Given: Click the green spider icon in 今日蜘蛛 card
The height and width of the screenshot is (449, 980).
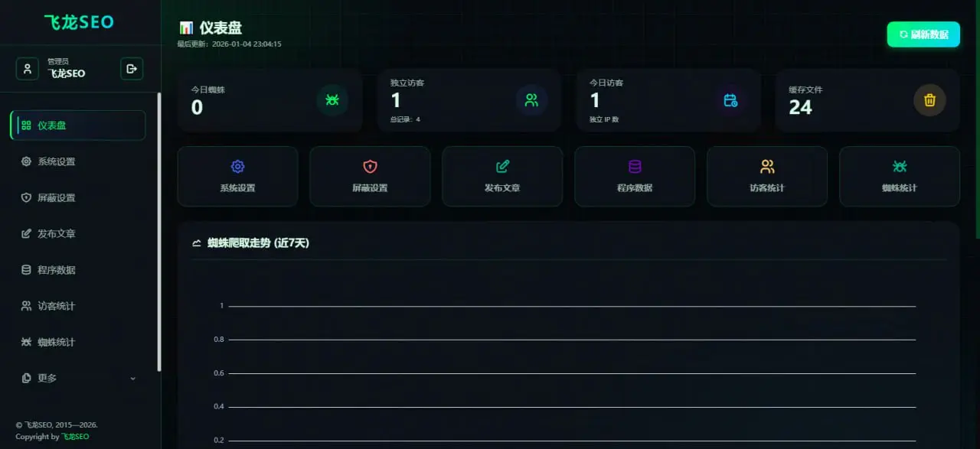Looking at the screenshot, I should click(x=332, y=100).
